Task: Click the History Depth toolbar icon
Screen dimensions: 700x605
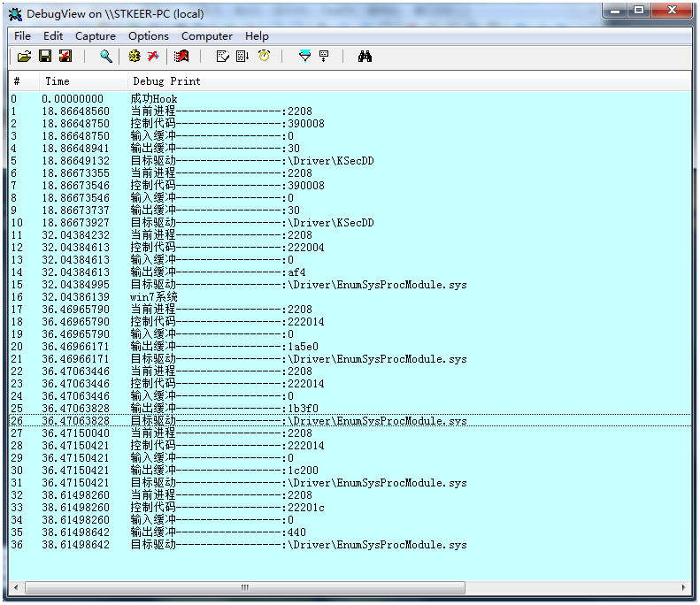Action: [324, 56]
